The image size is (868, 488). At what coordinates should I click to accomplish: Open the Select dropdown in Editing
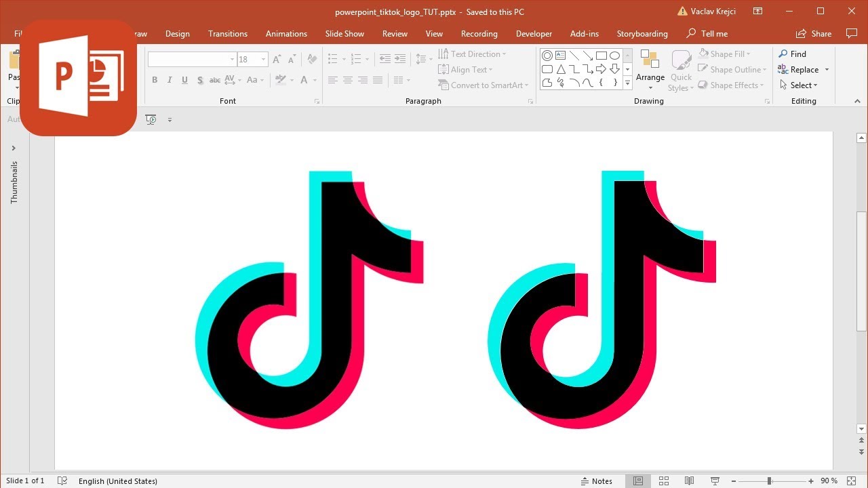798,85
